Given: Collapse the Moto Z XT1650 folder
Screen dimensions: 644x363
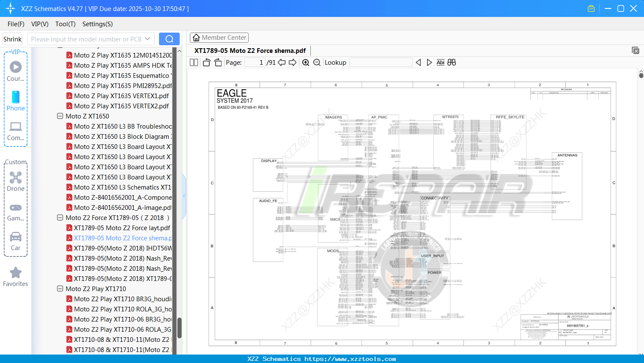Looking at the screenshot, I should 60,116.
